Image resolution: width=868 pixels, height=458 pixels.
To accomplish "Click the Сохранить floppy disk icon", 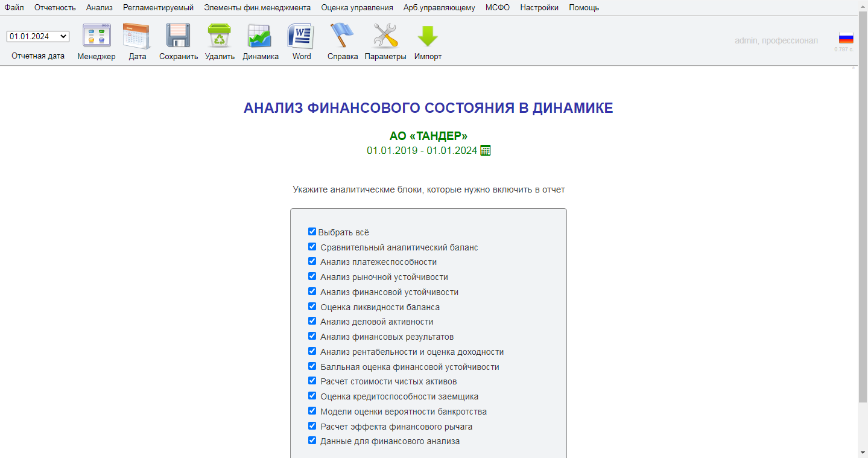I will 179,36.
